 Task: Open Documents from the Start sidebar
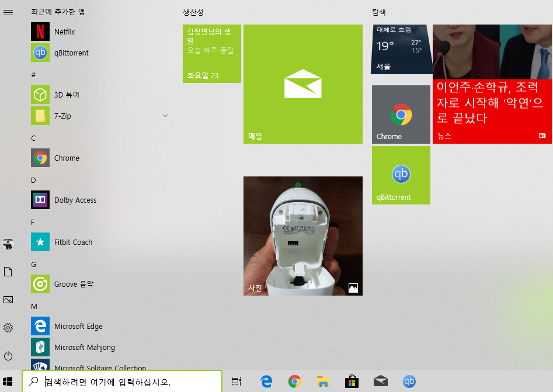8,272
